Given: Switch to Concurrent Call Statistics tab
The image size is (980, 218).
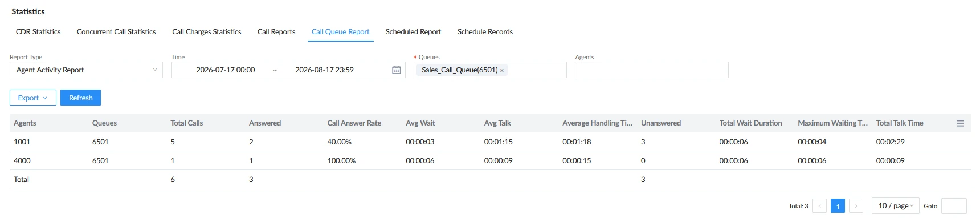Looking at the screenshot, I should tap(116, 32).
